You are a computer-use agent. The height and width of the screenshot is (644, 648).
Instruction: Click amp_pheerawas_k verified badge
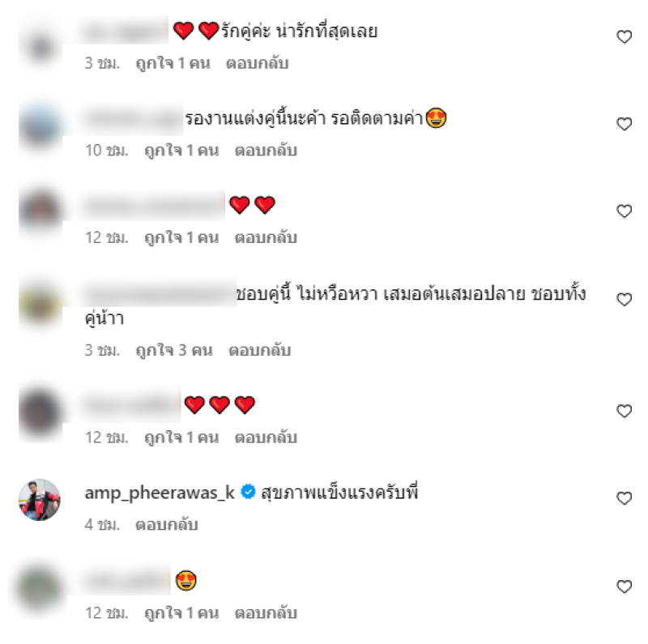click(x=248, y=492)
